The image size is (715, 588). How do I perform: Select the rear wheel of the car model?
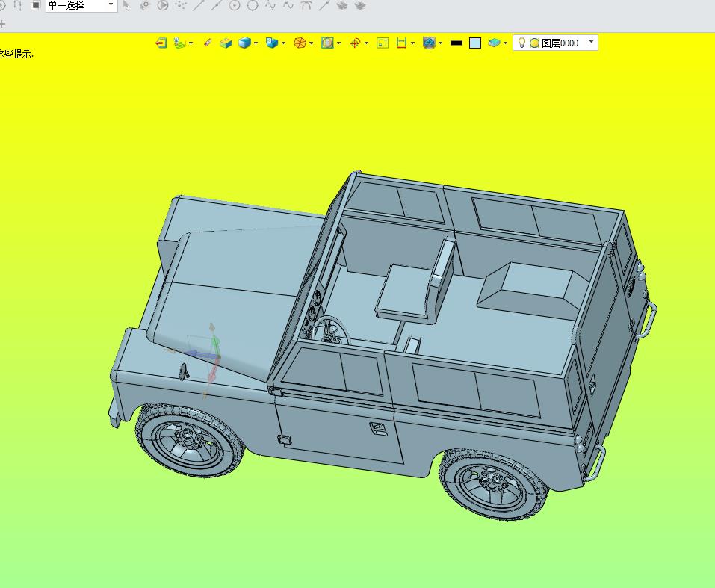click(494, 483)
